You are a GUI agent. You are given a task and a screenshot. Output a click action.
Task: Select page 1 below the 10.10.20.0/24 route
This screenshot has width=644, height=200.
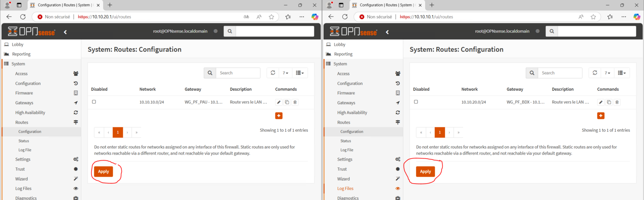point(440,132)
